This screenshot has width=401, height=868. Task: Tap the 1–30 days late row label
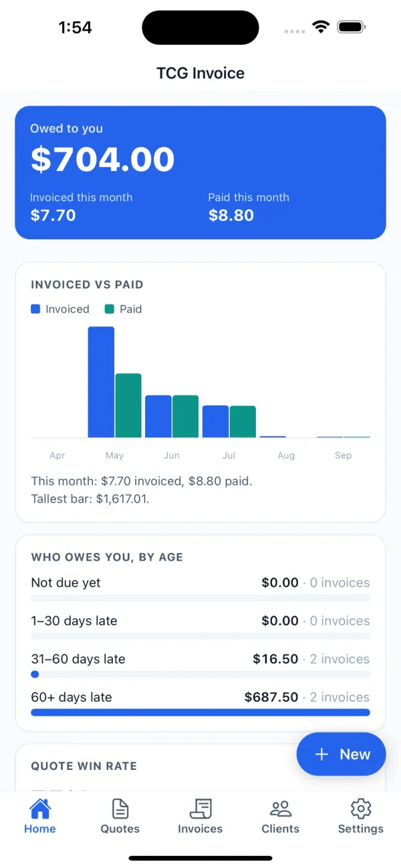tap(74, 621)
